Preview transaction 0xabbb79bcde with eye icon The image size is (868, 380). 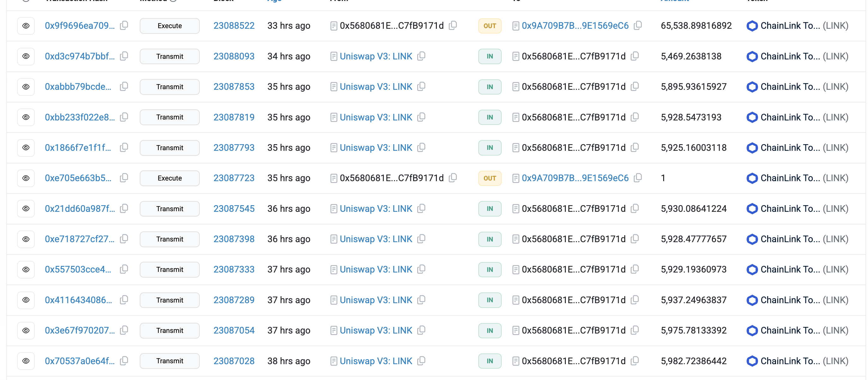click(x=26, y=87)
